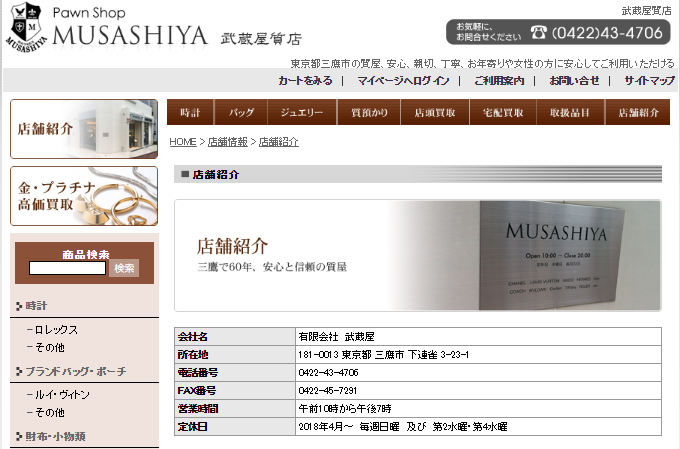The height and width of the screenshot is (449, 680).
Task: Select その他 under the 時計 category
Action: click(49, 348)
